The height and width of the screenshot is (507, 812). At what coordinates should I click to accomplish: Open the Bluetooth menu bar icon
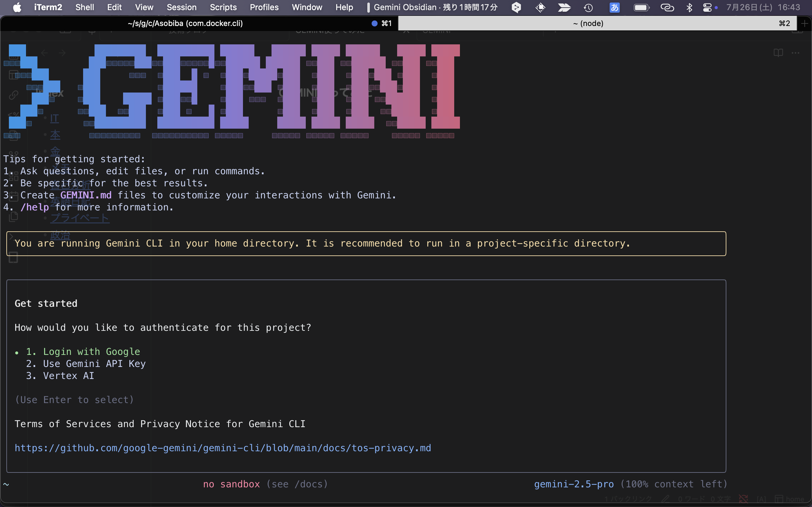[689, 7]
